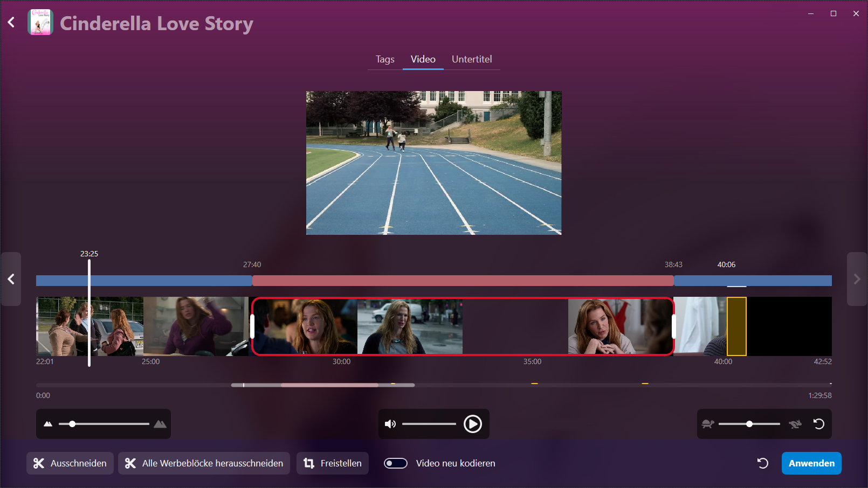Click the blue segment bar before 27:40
Viewport: 868px width, 488px height.
tap(144, 281)
